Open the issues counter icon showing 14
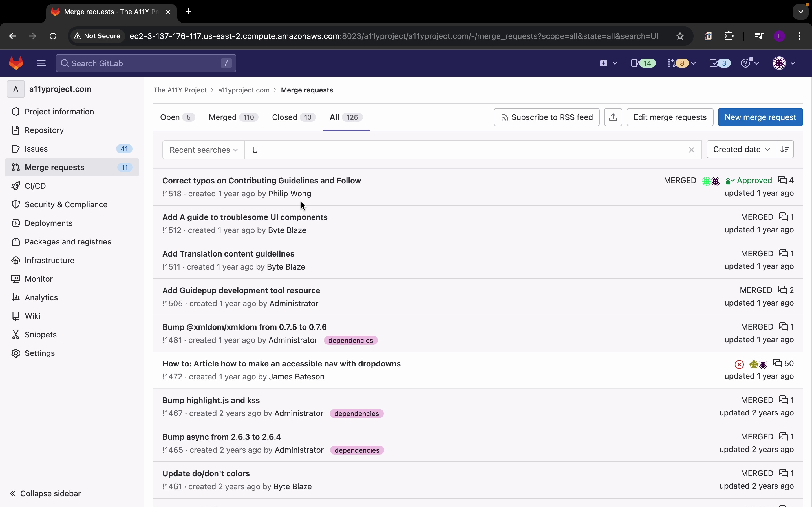812x507 pixels. tap(643, 63)
